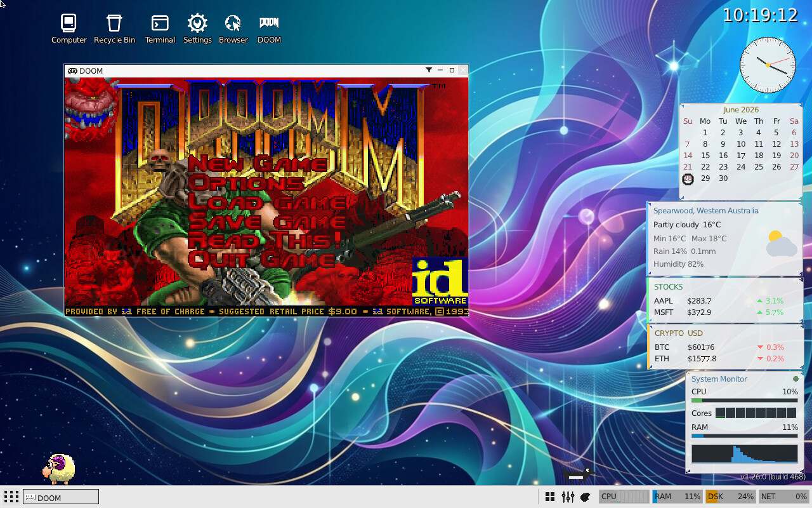Image resolution: width=812 pixels, height=508 pixels.
Task: Click the black cat desktop pet
Action: [579, 474]
